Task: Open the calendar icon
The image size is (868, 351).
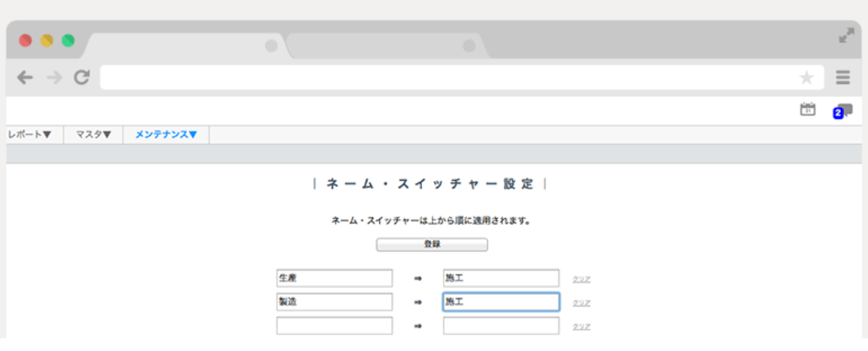Action: coord(808,109)
